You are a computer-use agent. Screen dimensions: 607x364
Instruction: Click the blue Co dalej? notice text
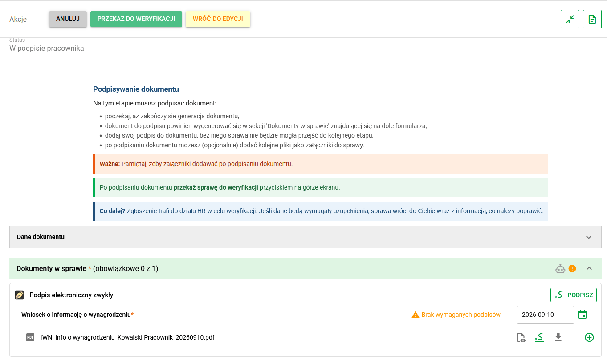pyautogui.click(x=320, y=211)
